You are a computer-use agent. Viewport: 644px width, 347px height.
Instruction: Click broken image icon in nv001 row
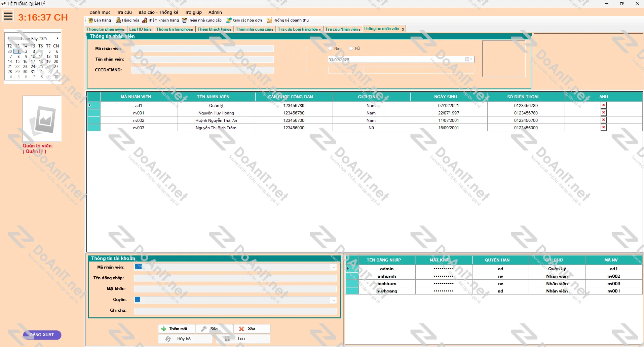point(603,113)
